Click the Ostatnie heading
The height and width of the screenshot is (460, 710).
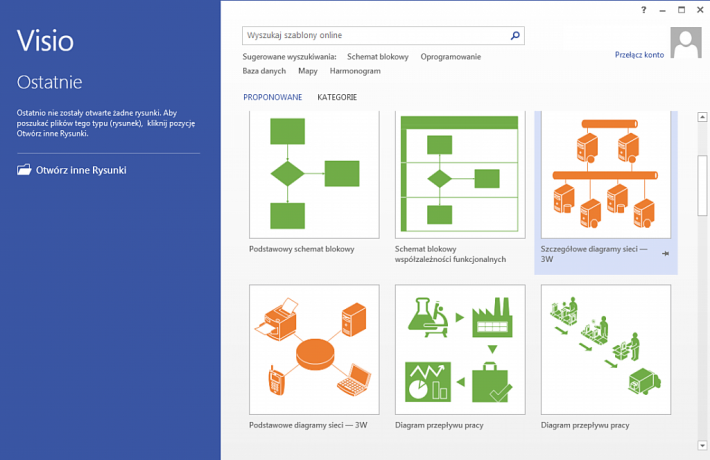[x=49, y=82]
